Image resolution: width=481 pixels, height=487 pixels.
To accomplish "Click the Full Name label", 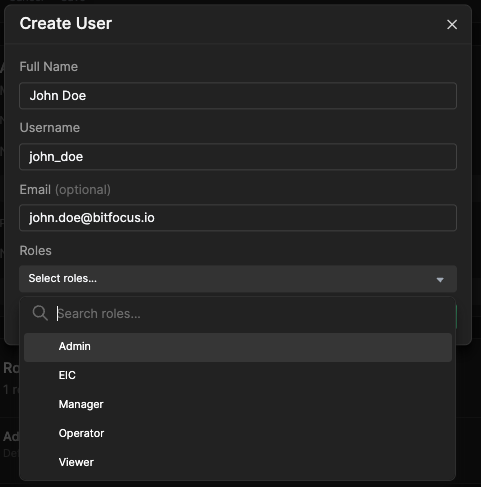I will (49, 67).
